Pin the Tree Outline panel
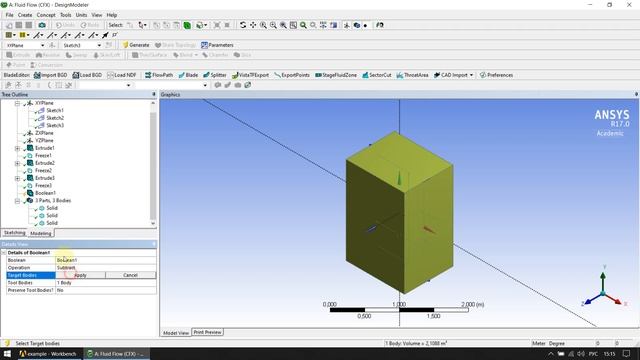This screenshot has height=360, width=640. (154, 94)
